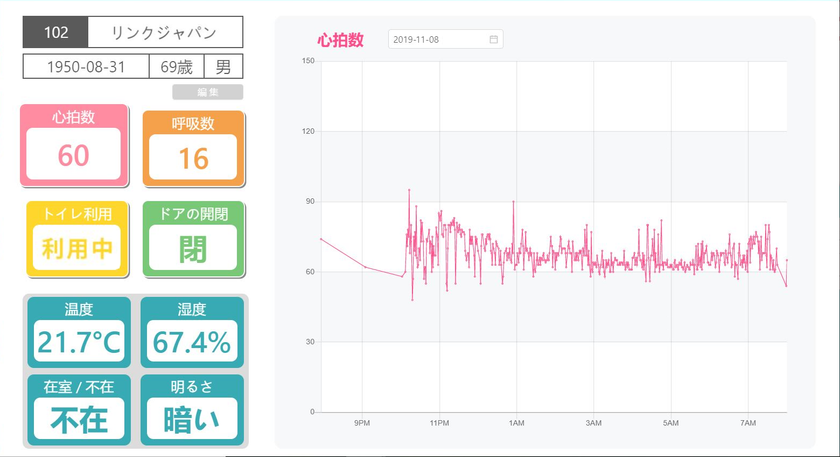Open the pink 心拍数 heart rate card
Viewport: 840px width, 457px height.
[74, 145]
